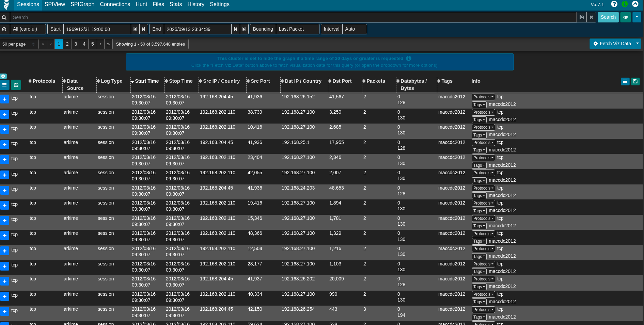Click the Arkime owl logo
The height and width of the screenshot is (325, 644).
6,5
